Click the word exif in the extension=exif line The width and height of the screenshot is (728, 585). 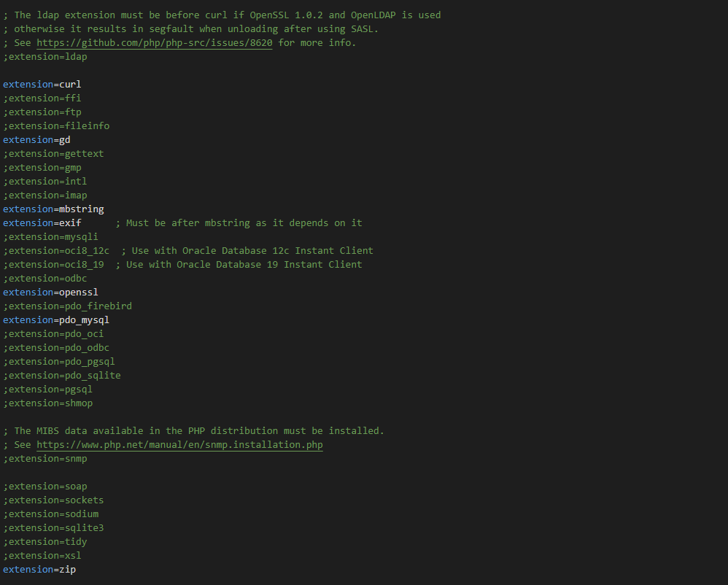(x=70, y=223)
